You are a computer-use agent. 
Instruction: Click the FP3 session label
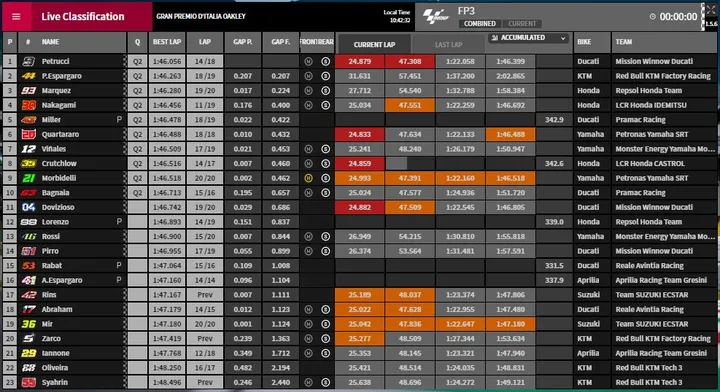tap(466, 11)
